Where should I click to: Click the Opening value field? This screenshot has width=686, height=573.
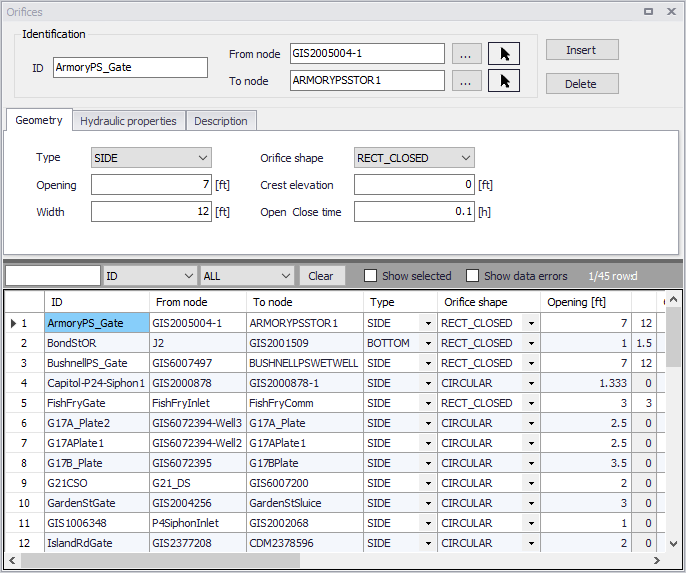pyautogui.click(x=151, y=185)
